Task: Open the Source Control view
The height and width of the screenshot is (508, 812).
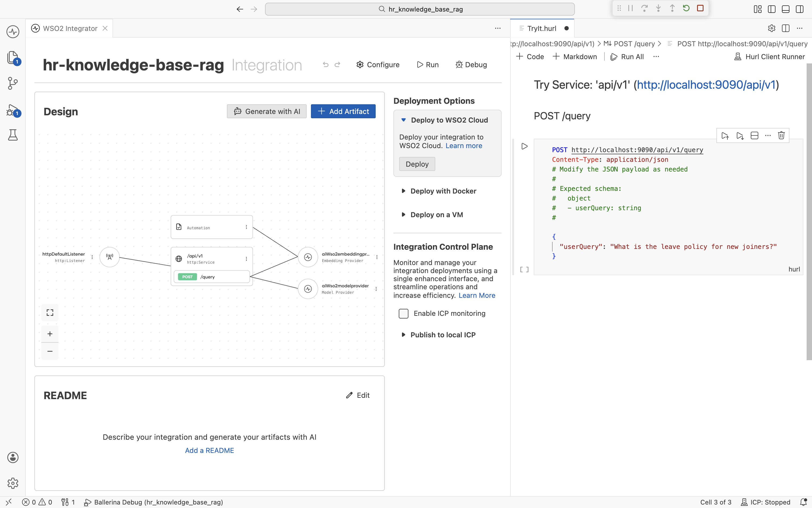Action: (x=13, y=83)
